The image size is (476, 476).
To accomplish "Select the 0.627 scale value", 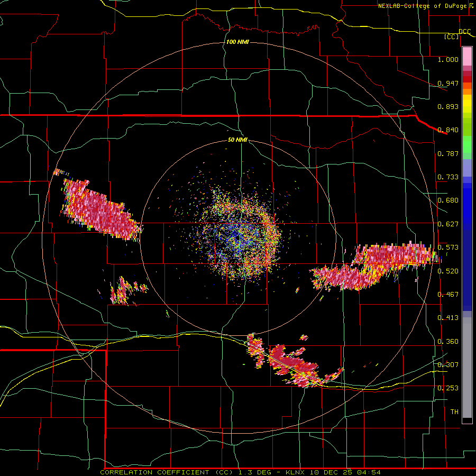I will click(x=448, y=224).
